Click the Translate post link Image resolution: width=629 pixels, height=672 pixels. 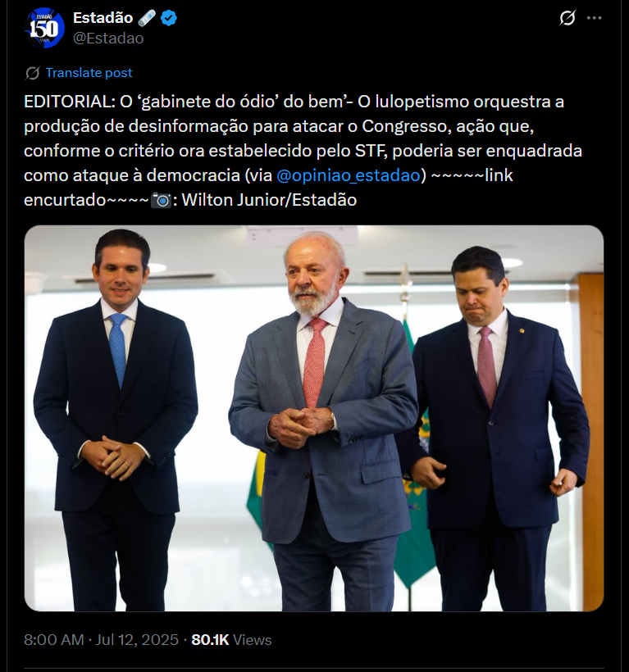click(89, 73)
